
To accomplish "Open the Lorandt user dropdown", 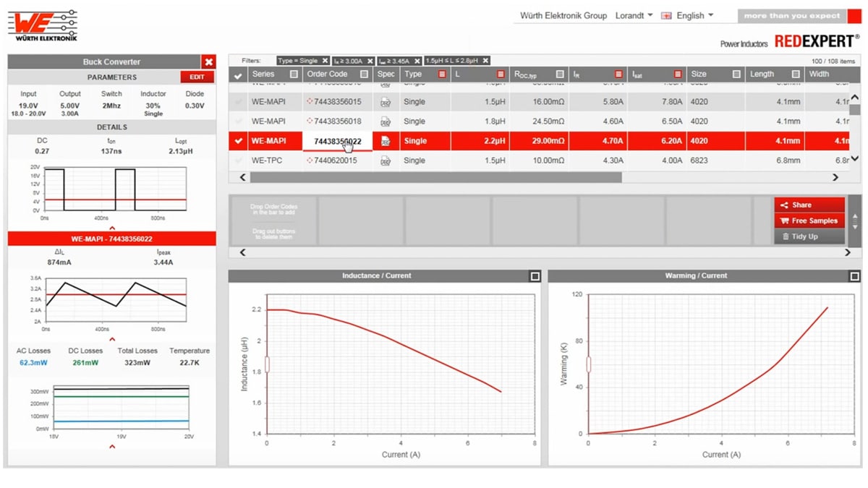I will [634, 15].
